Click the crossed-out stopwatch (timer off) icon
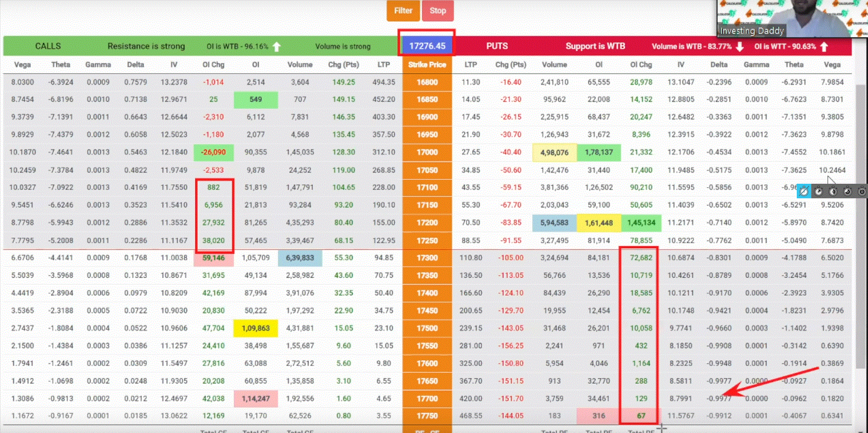 tap(804, 192)
